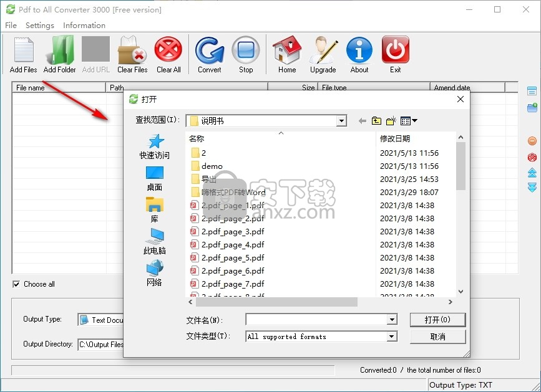This screenshot has height=392, width=541.
Task: Click the add-files icon in right sidebar
Action: point(532,91)
